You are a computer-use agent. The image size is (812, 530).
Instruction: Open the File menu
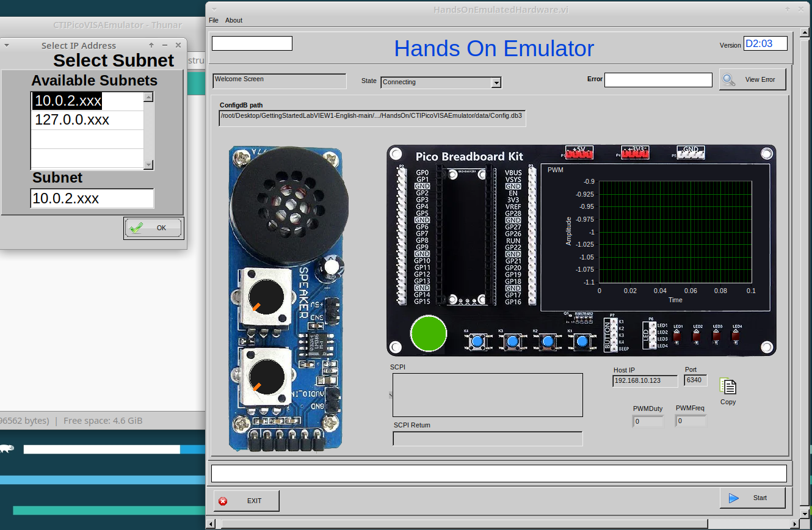[214, 20]
